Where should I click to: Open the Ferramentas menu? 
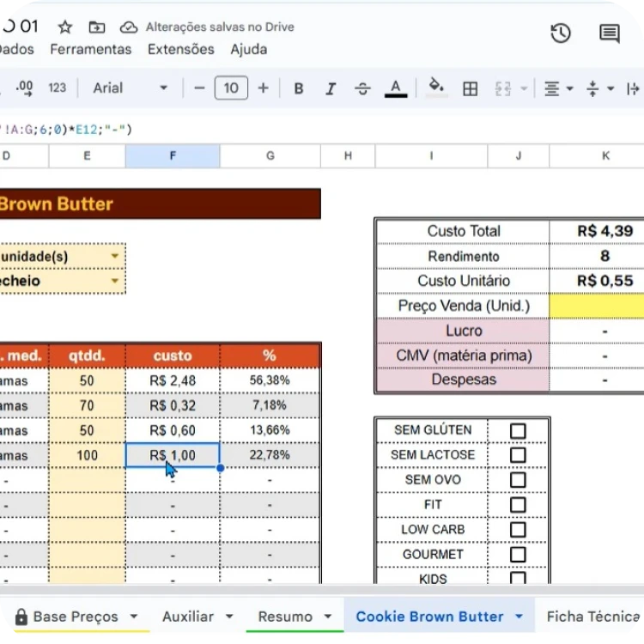91,49
